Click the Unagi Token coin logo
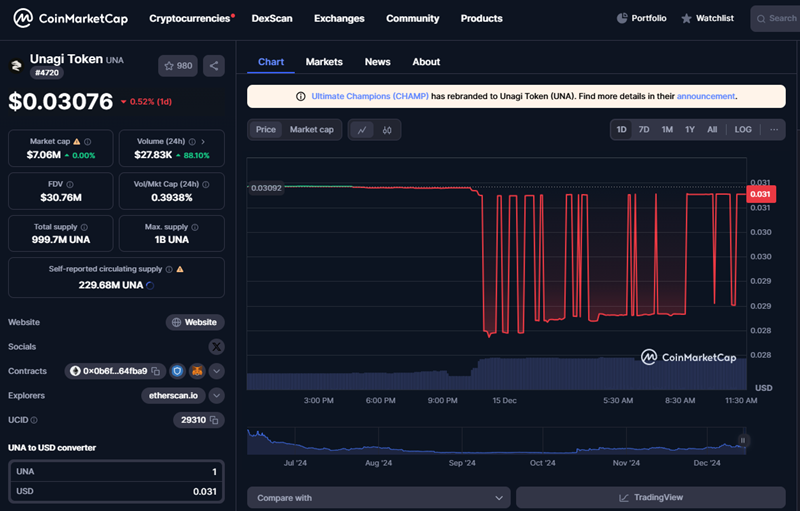 (16, 65)
